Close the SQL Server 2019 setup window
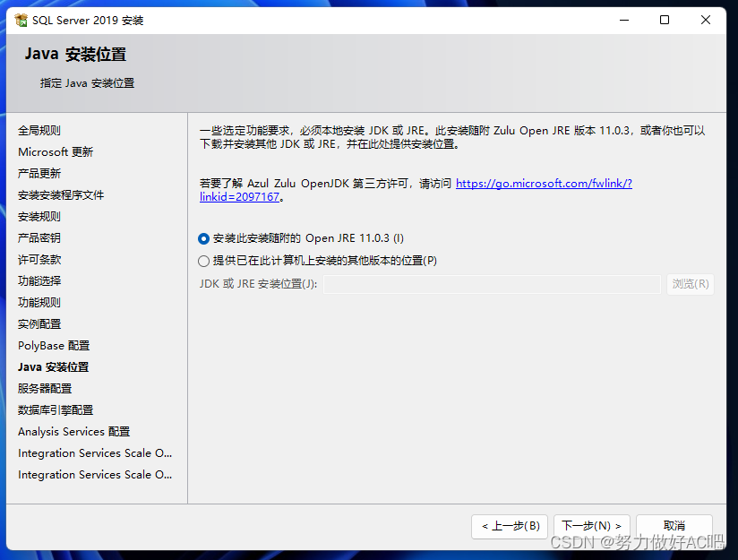The height and width of the screenshot is (560, 738). pos(706,21)
